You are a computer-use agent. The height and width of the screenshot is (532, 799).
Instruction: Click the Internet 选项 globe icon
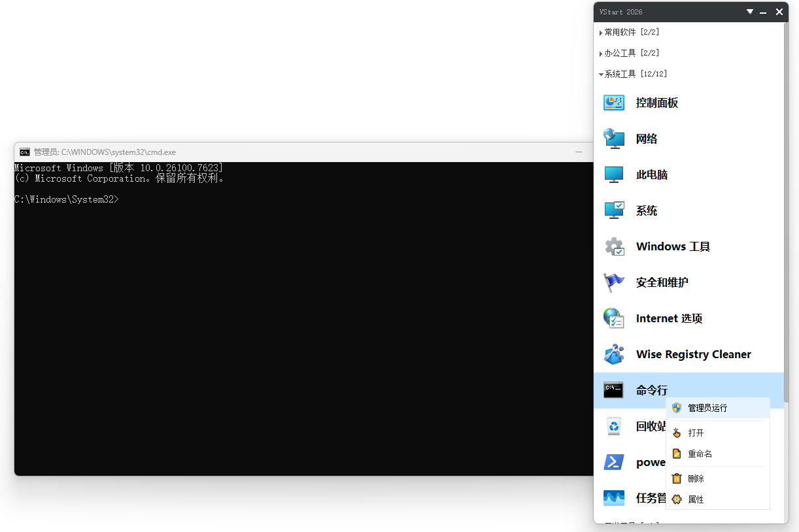pos(614,318)
